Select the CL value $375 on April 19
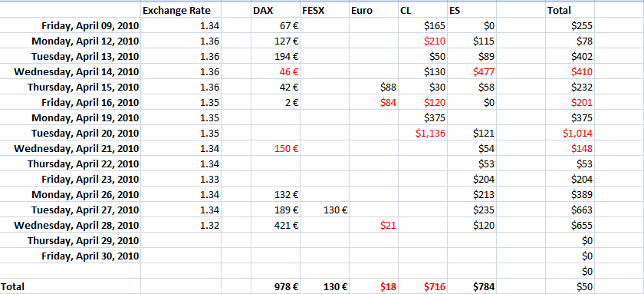The image size is (644, 294). coord(422,118)
